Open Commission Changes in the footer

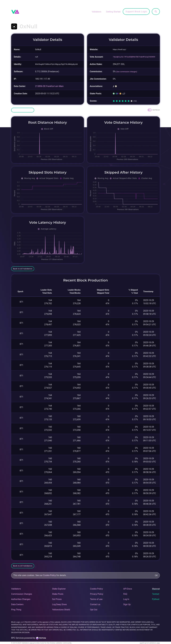tap(22, 594)
